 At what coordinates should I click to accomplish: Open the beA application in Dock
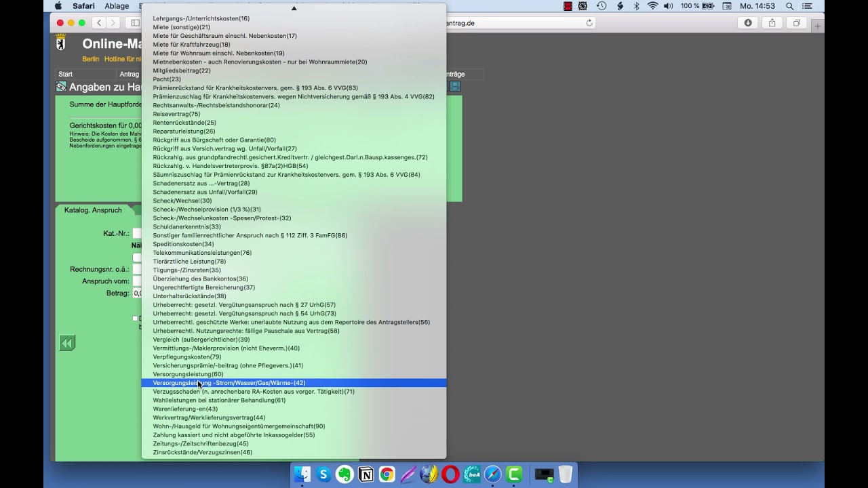[x=471, y=474]
